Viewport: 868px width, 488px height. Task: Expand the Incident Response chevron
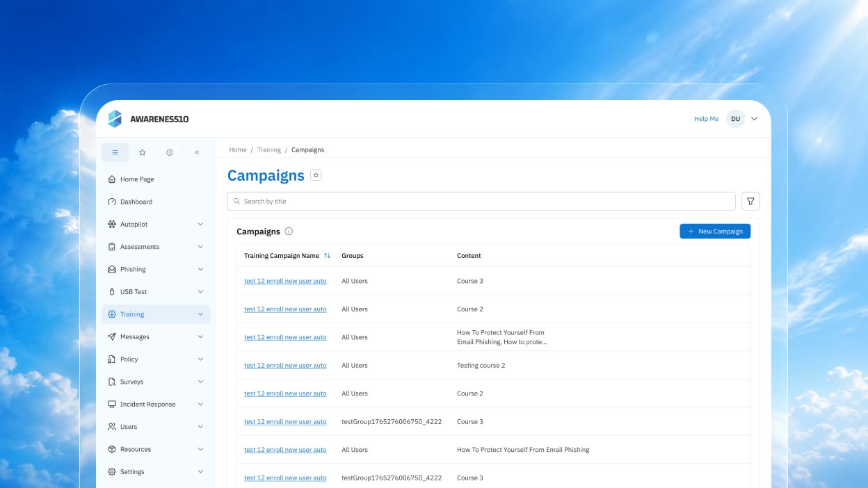click(x=200, y=404)
